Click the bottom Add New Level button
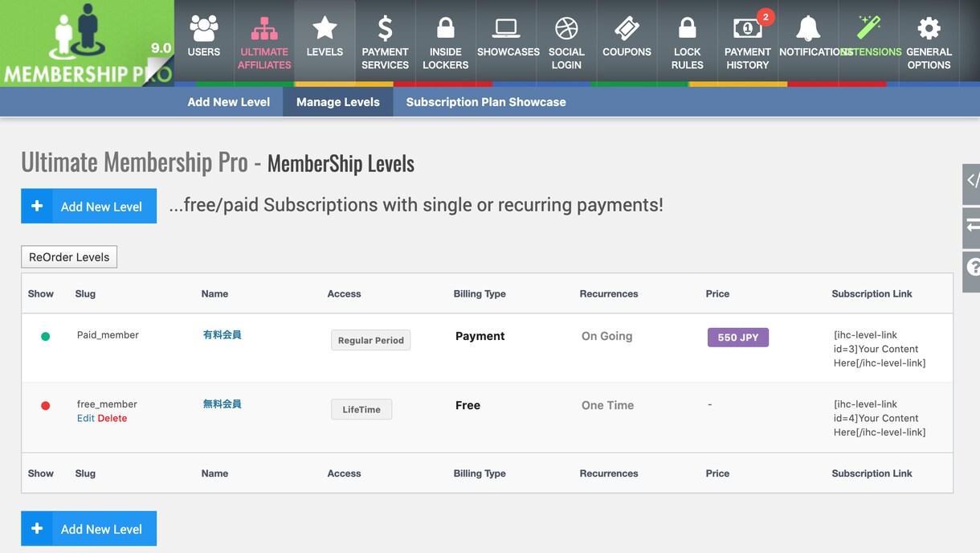980x553 pixels. (88, 529)
